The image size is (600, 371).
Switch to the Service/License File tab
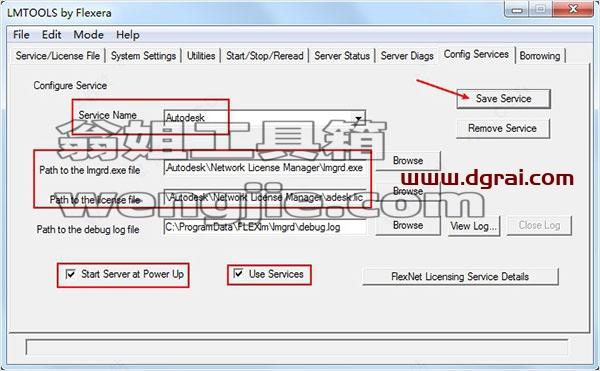tap(58, 56)
